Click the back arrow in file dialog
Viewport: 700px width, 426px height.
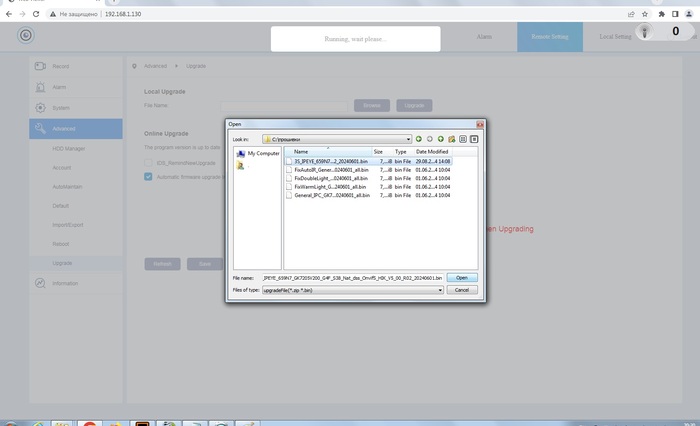419,139
